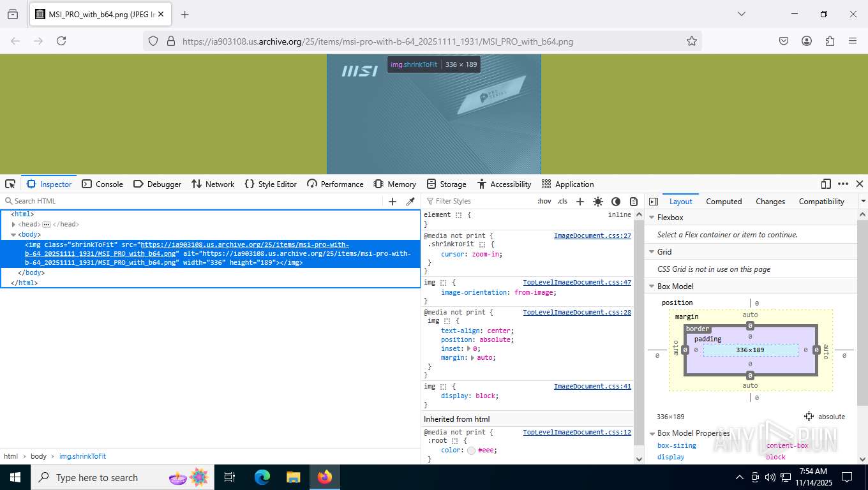Toggle the .cls classes panel
Image resolution: width=868 pixels, height=490 pixels.
562,201
